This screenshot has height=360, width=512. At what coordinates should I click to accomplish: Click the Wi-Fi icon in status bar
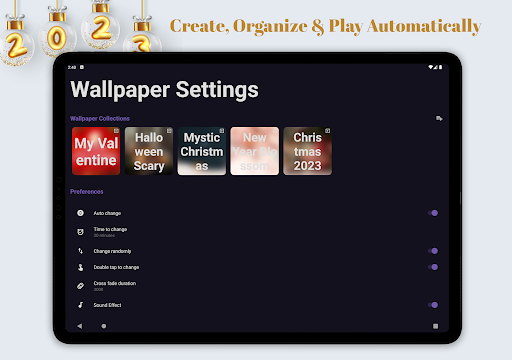(431, 67)
